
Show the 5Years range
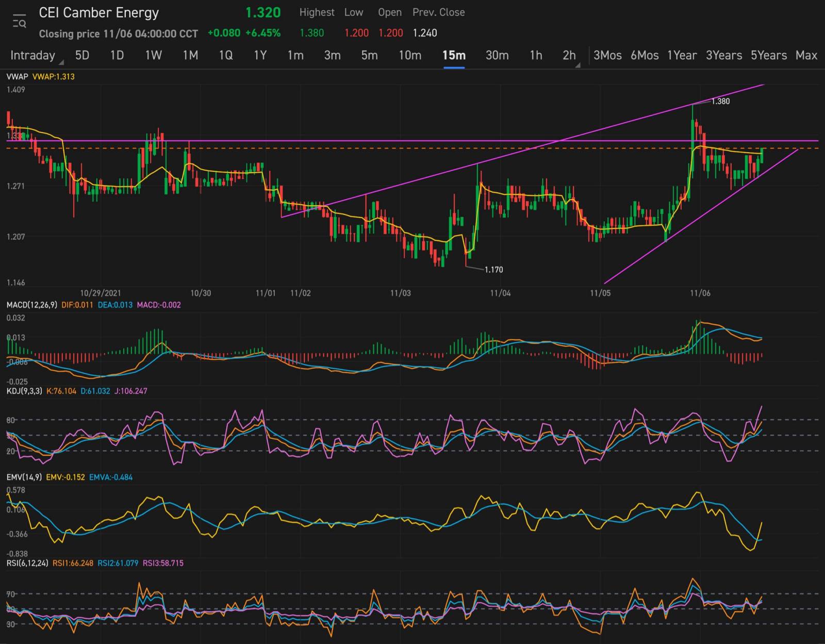pos(768,55)
